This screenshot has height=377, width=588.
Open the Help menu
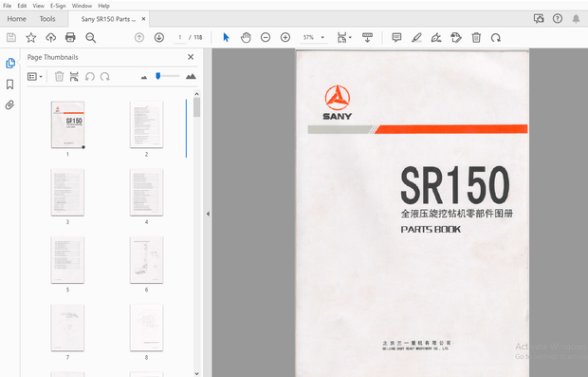tap(104, 6)
